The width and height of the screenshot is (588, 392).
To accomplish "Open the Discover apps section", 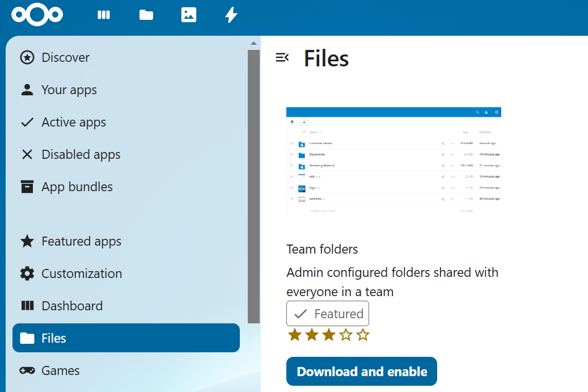I will (x=65, y=57).
